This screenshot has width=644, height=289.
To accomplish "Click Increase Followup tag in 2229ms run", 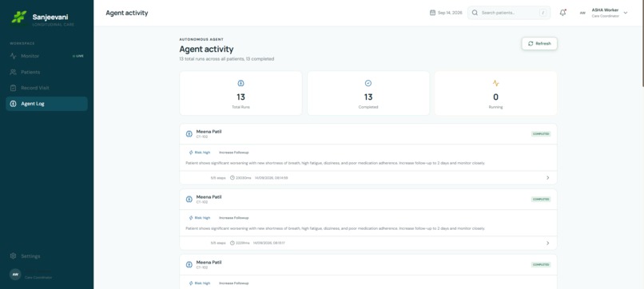I will 233,218.
